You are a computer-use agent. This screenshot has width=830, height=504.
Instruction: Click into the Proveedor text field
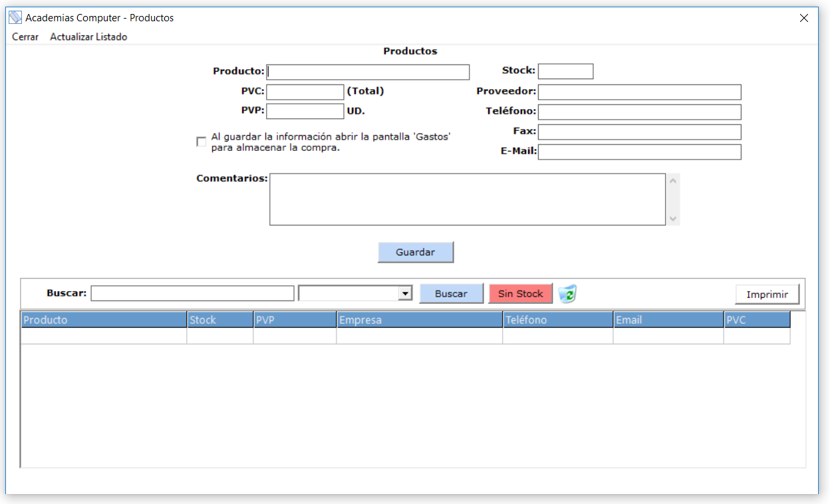click(639, 92)
